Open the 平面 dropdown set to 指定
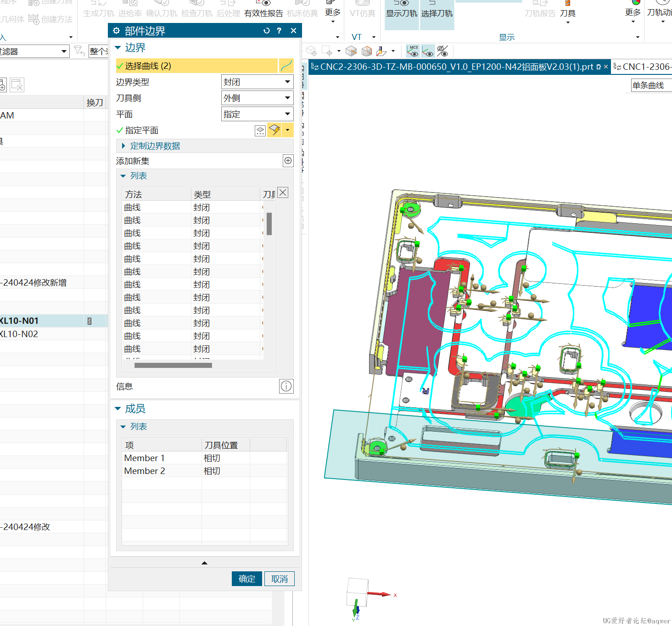The image size is (672, 626). [257, 114]
